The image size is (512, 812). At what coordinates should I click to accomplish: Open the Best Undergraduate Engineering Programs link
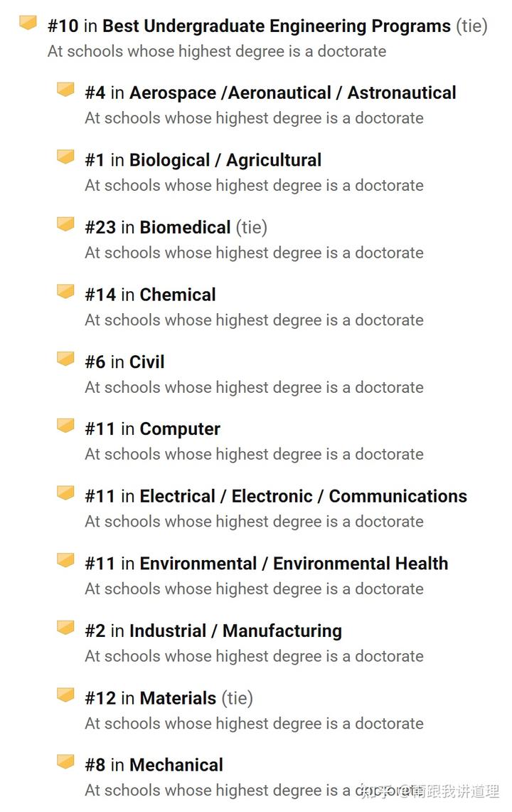pos(277,26)
